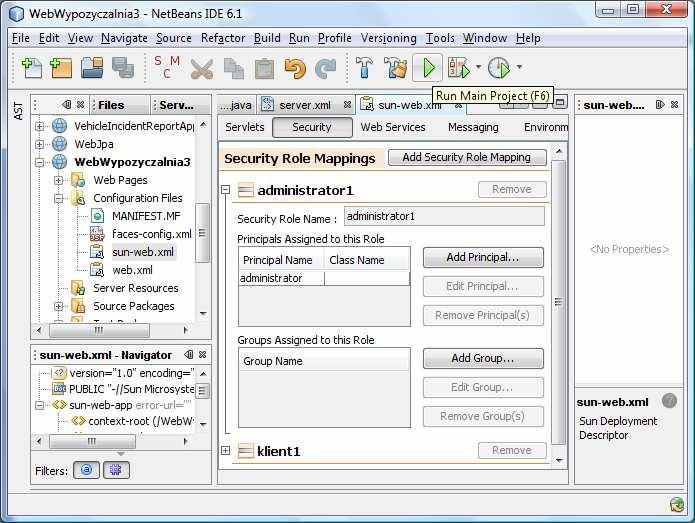Click the Open Project toolbar icon
Screen dimensions: 695x523
92,68
